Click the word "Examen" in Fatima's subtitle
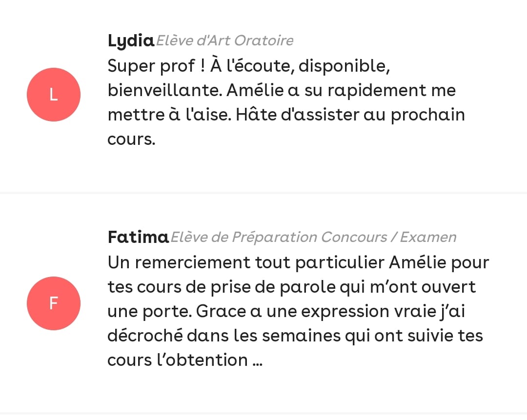The width and height of the screenshot is (527, 420). [x=429, y=238]
